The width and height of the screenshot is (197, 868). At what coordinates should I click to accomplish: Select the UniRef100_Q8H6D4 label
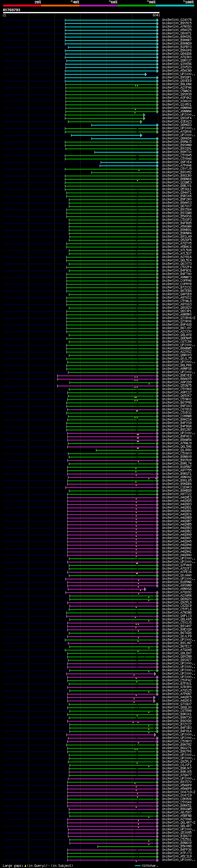177,139
